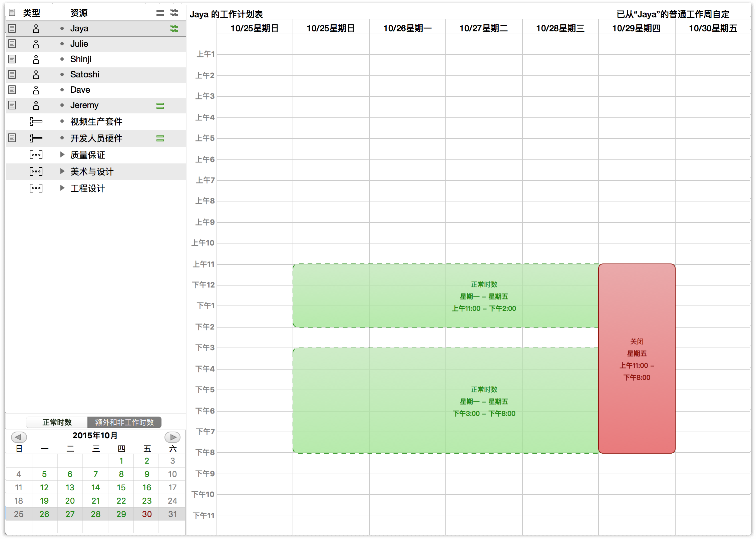Click the person icon in Shinji's row

pos(36,59)
